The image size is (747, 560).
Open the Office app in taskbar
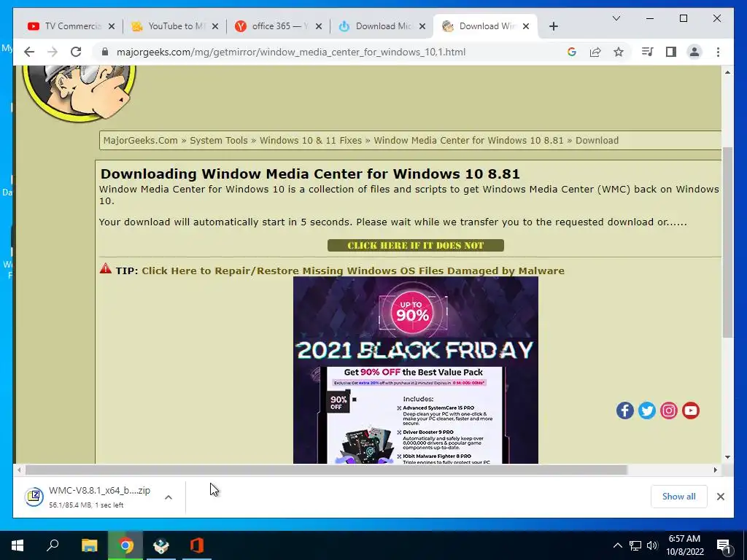[197, 545]
